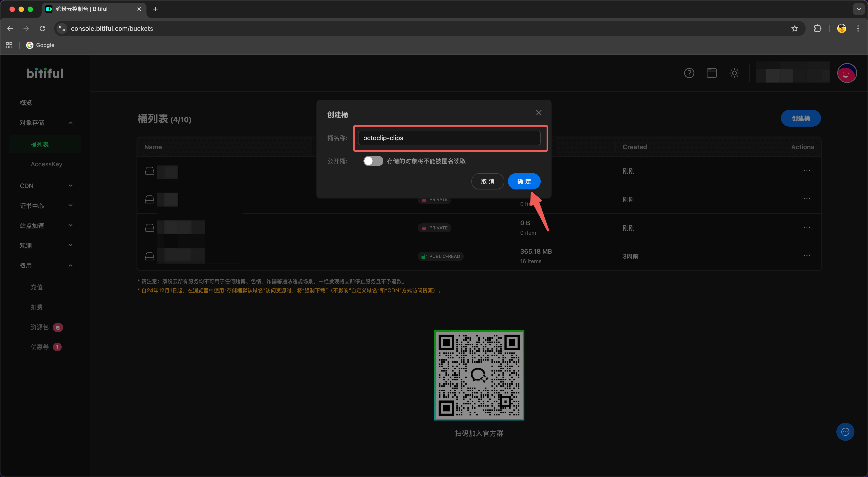Click the QR code image

coord(479,375)
